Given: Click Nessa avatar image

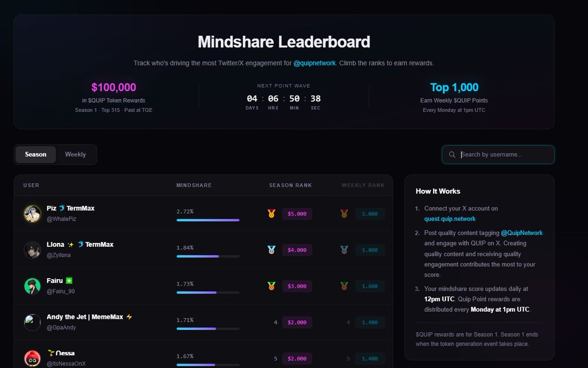Looking at the screenshot, I should (32, 359).
